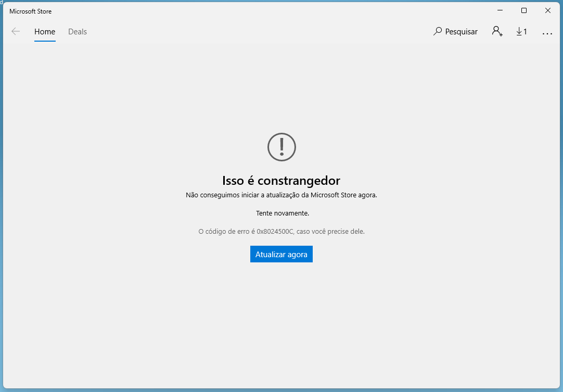Maximize the Microsoft Store window
Viewport: 563px width, 392px height.
tap(524, 10)
